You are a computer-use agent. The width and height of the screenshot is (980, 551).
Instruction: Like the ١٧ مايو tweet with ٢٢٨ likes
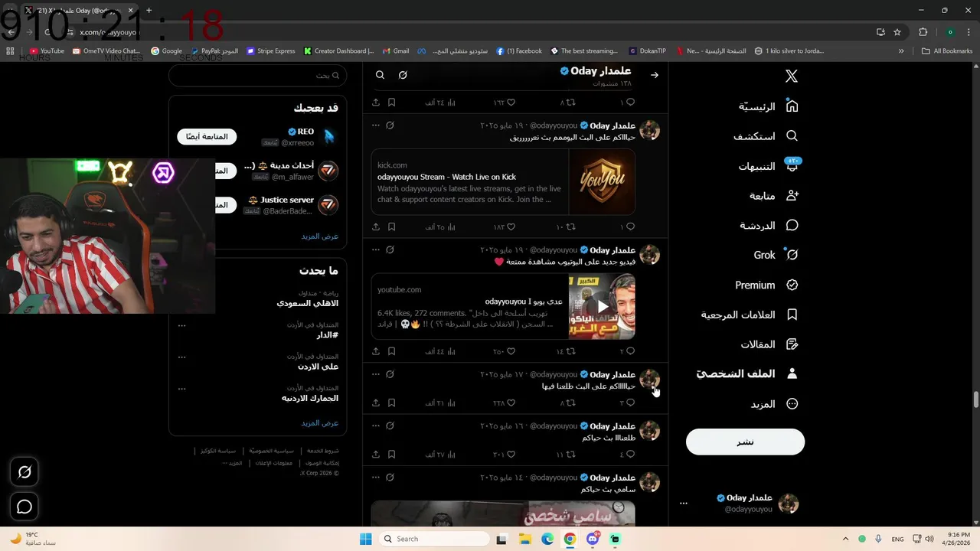504,403
